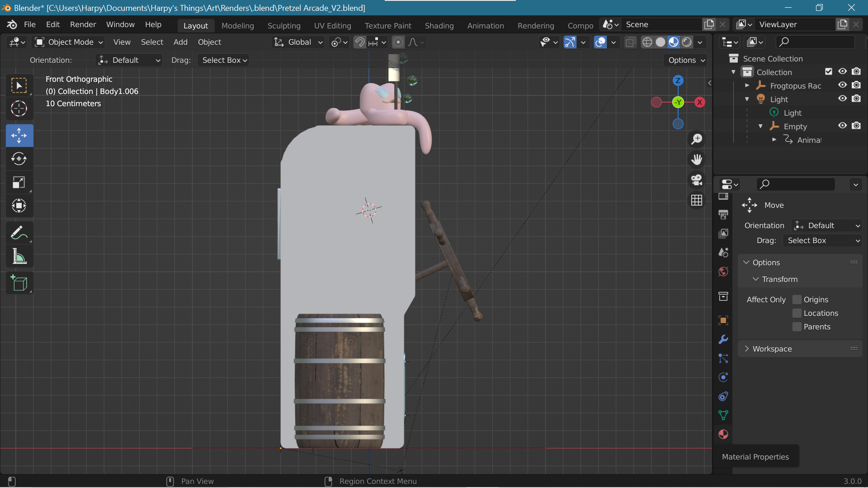Select the Annotate pencil tool
This screenshot has height=488, width=868.
pyautogui.click(x=19, y=233)
